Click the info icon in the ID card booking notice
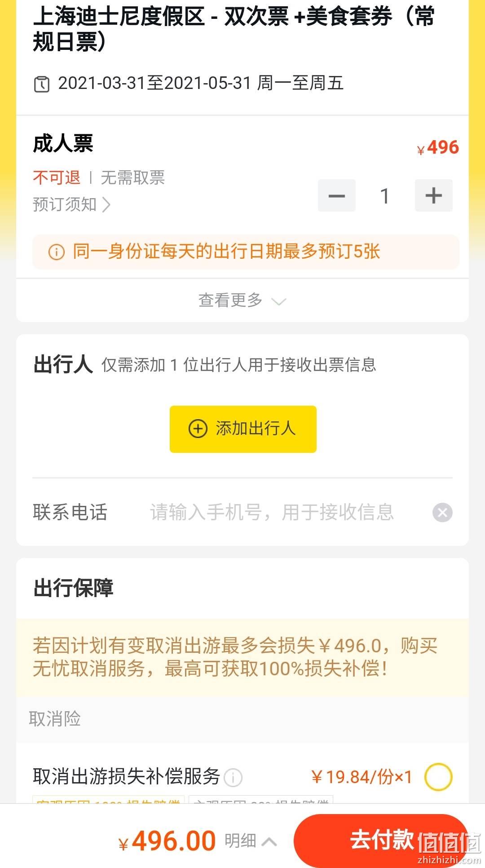 pyautogui.click(x=57, y=252)
